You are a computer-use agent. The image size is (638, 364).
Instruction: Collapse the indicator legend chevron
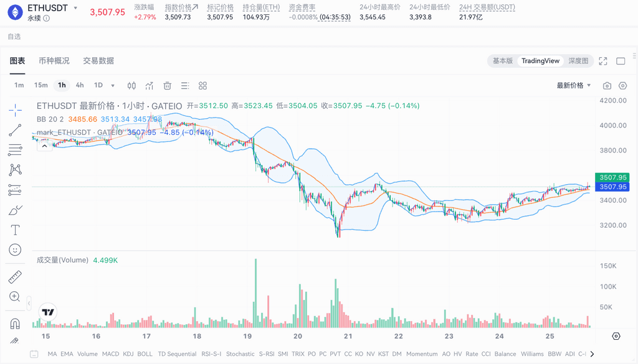[44, 144]
